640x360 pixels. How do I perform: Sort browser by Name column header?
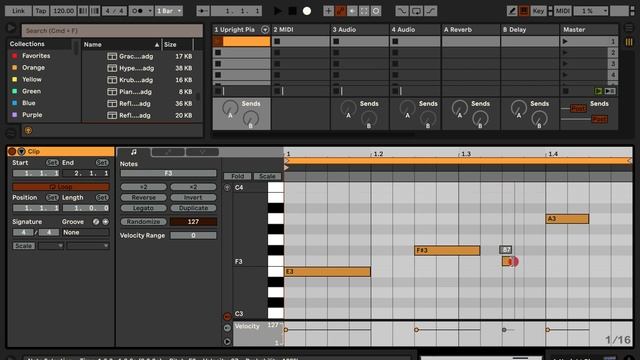pos(121,44)
